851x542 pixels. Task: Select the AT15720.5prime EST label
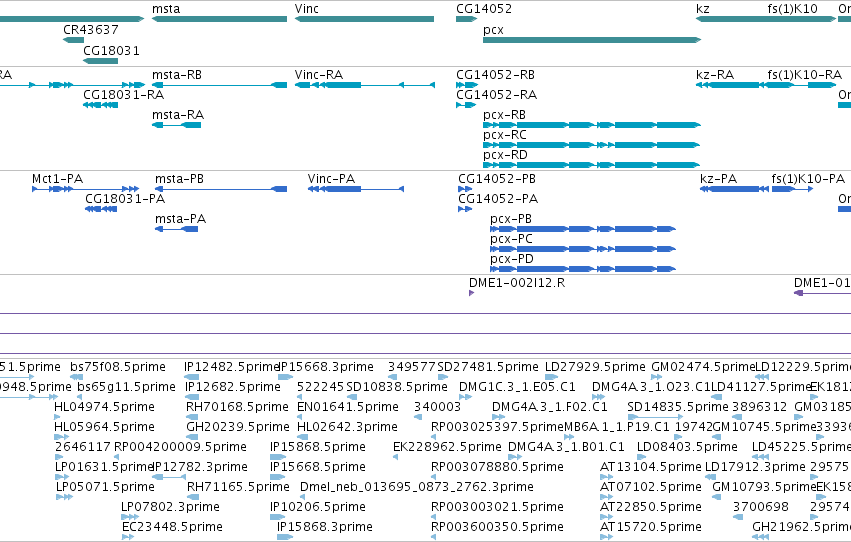point(651,528)
